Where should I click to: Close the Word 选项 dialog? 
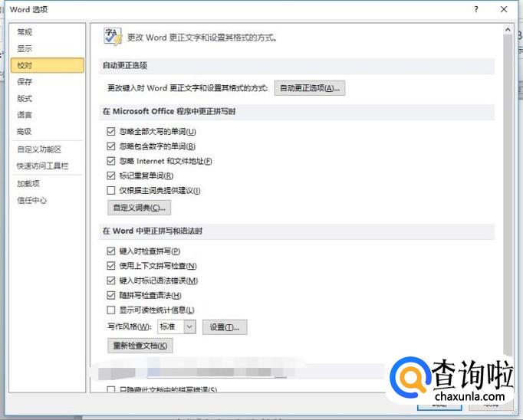504,9
